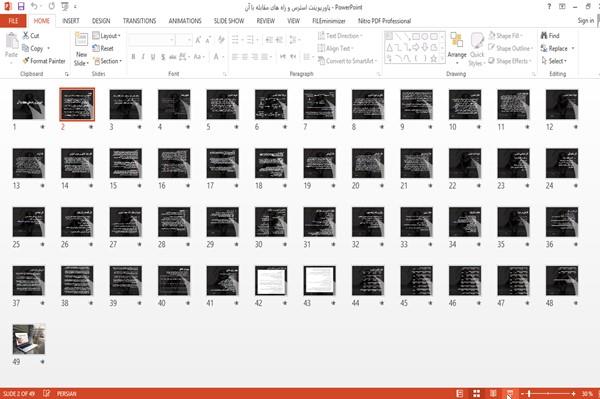Open the Select dropdown
The width and height of the screenshot is (600, 399).
click(x=554, y=61)
